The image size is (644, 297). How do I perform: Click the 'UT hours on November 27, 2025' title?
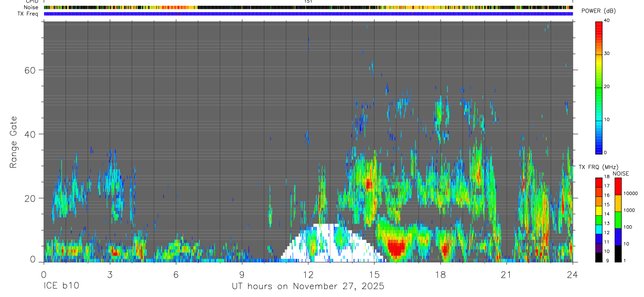308,287
